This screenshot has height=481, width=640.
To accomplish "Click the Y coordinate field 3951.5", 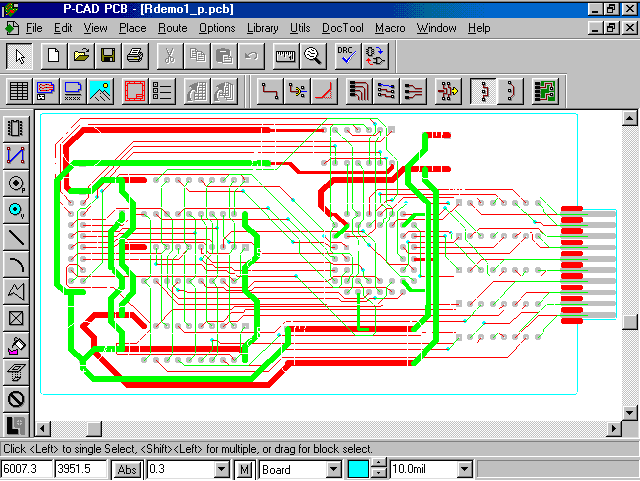I will coord(81,469).
